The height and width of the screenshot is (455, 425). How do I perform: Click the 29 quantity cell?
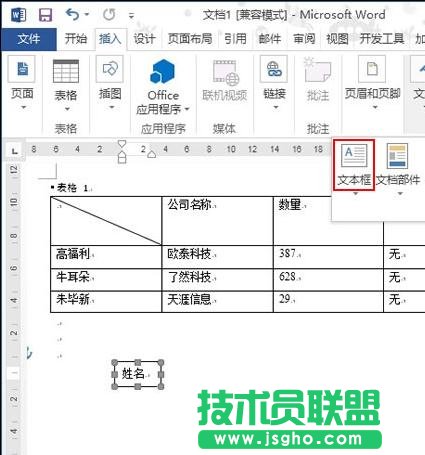tap(328, 301)
